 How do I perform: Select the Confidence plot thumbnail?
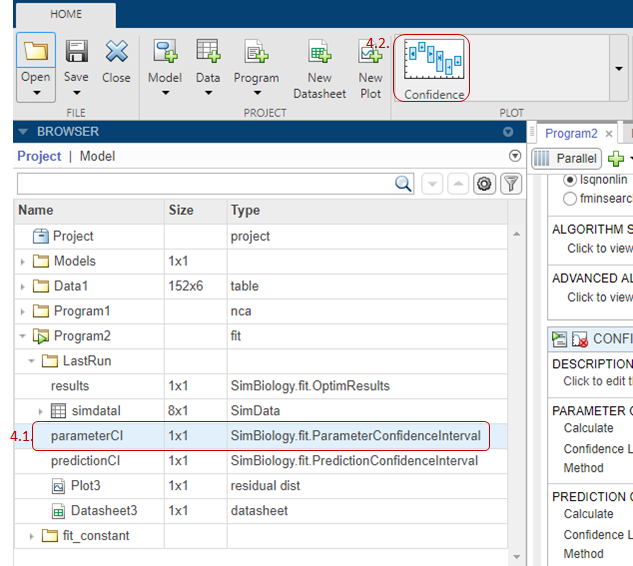click(x=433, y=61)
